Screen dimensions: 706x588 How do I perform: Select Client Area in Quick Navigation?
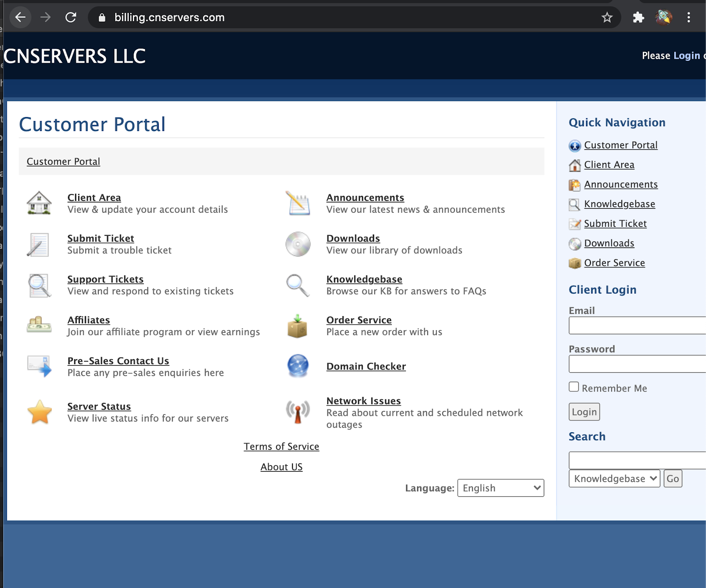tap(609, 165)
